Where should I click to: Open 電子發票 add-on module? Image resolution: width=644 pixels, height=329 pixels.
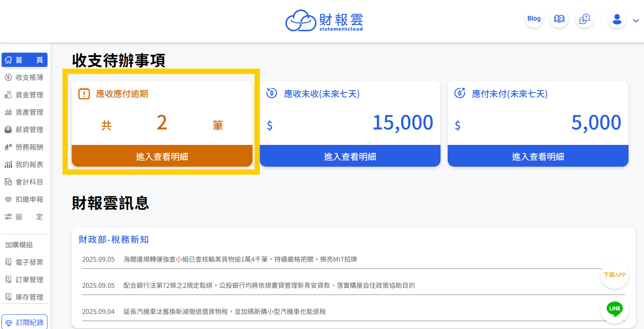[25, 262]
